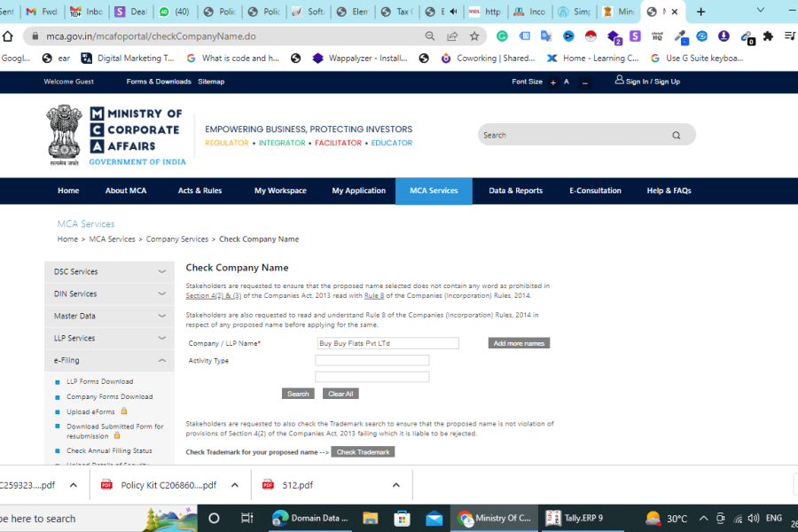Image resolution: width=798 pixels, height=532 pixels.
Task: Click Company Services in breadcrumb
Action: [177, 239]
